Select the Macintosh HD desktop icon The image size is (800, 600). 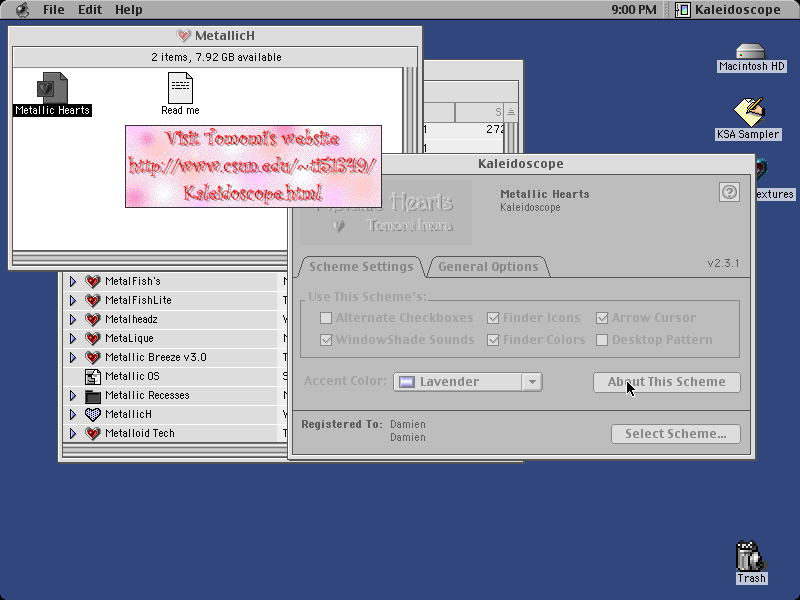pyautogui.click(x=751, y=51)
